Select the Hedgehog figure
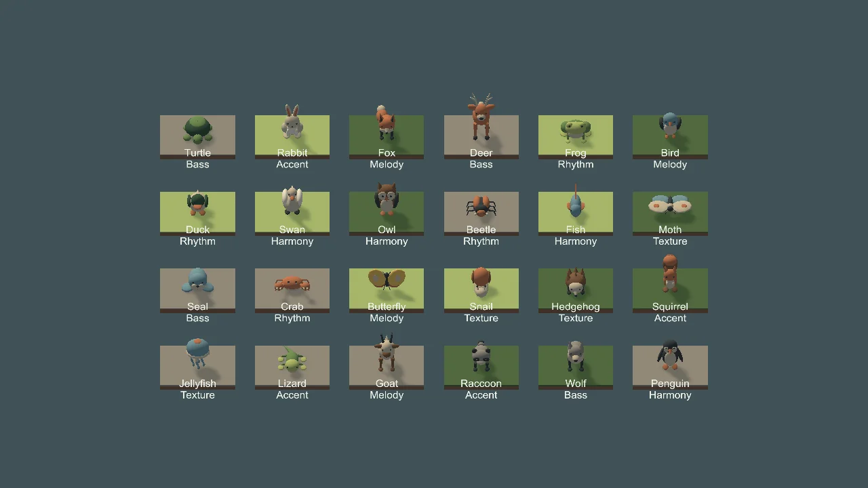This screenshot has height=488, width=868. 576,282
